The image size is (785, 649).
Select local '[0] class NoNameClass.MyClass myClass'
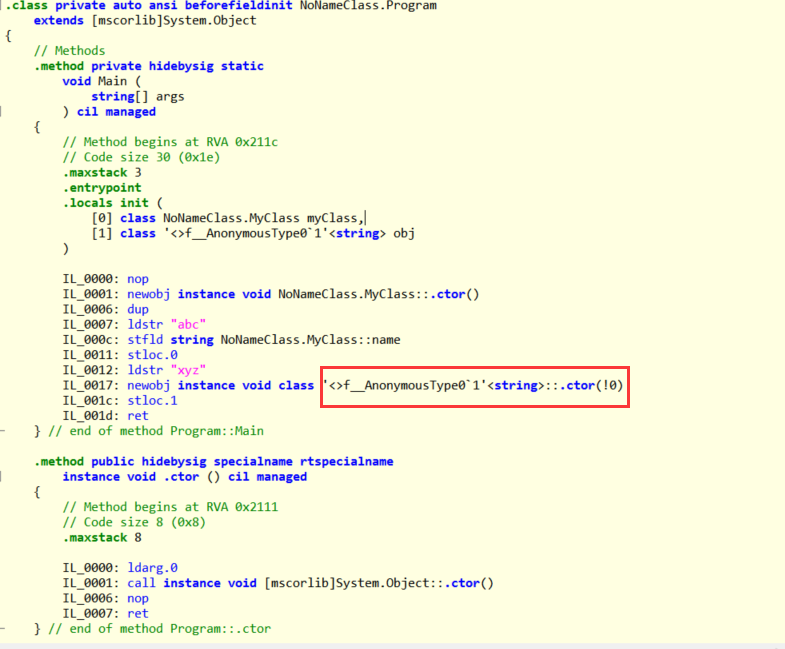click(x=228, y=218)
